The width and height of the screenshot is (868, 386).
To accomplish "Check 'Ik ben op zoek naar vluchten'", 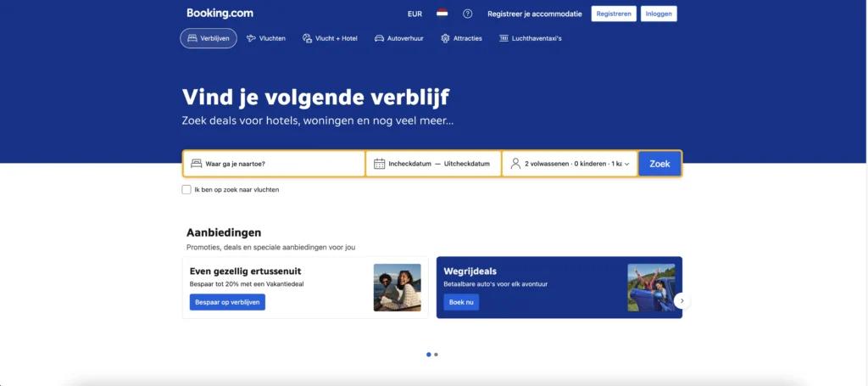I will pyautogui.click(x=186, y=189).
